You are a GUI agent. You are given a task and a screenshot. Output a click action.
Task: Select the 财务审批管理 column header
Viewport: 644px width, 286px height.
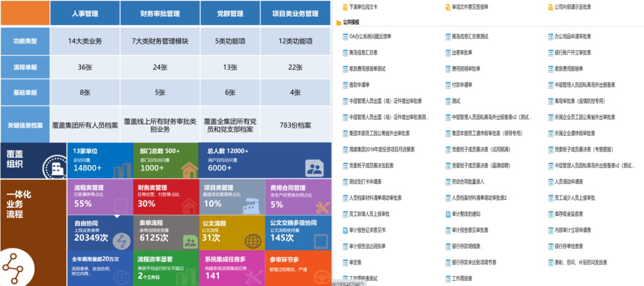click(x=160, y=12)
